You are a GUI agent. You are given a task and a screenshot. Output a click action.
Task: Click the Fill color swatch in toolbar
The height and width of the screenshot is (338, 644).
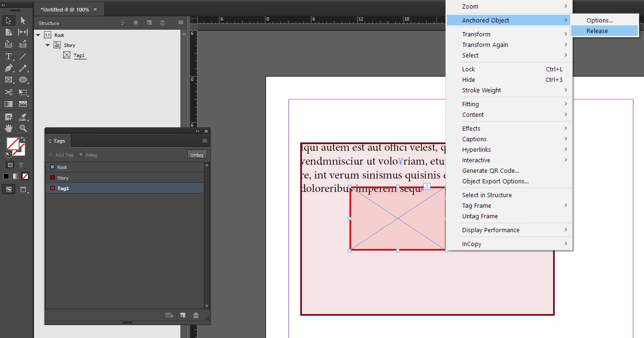[12, 143]
